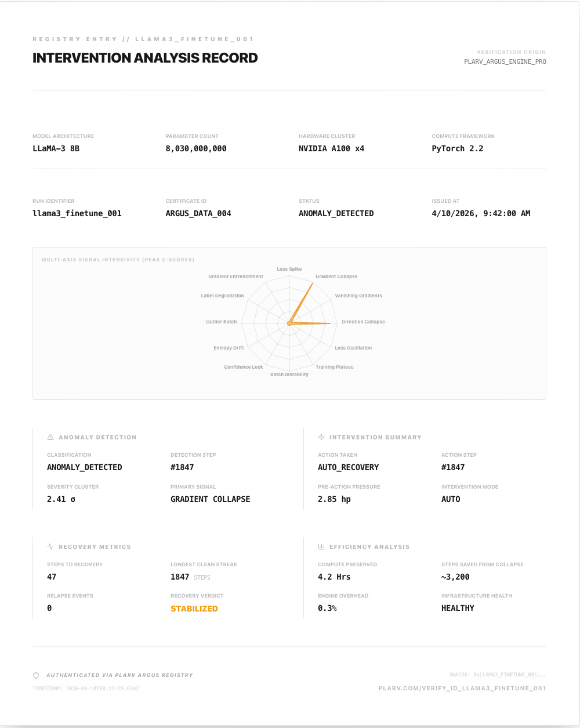Screen dimensions: 580x728
Task: Click the SHA256 hash text in the footer
Action: tap(497, 675)
